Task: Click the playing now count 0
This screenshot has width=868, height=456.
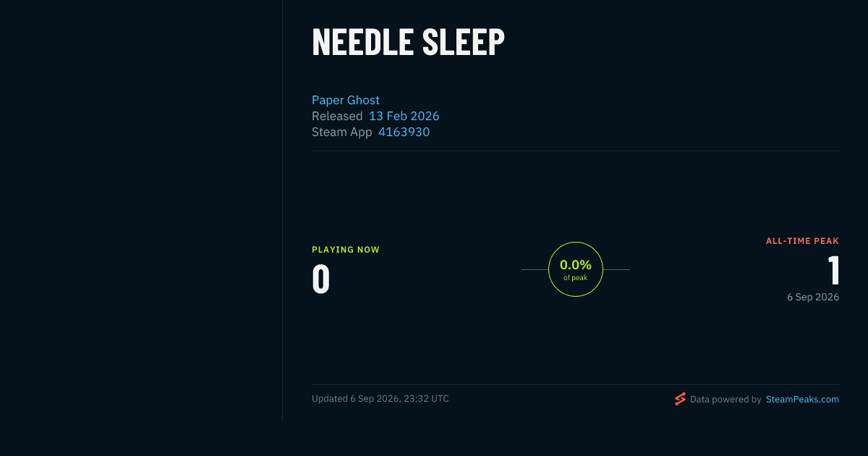Action: click(321, 279)
